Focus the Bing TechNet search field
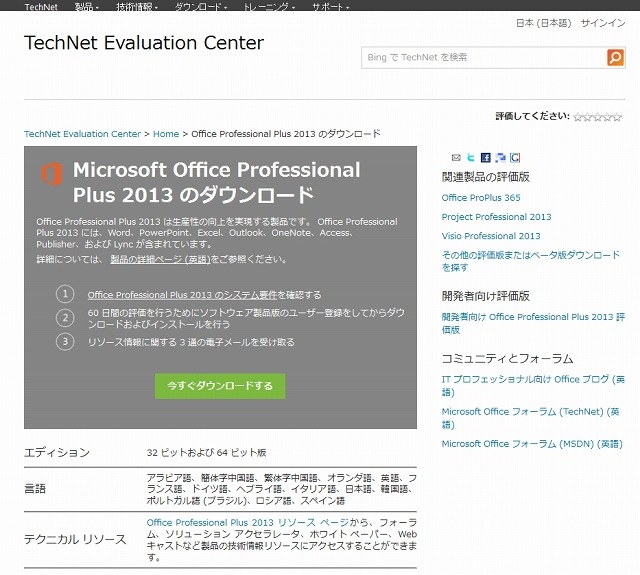 point(484,57)
